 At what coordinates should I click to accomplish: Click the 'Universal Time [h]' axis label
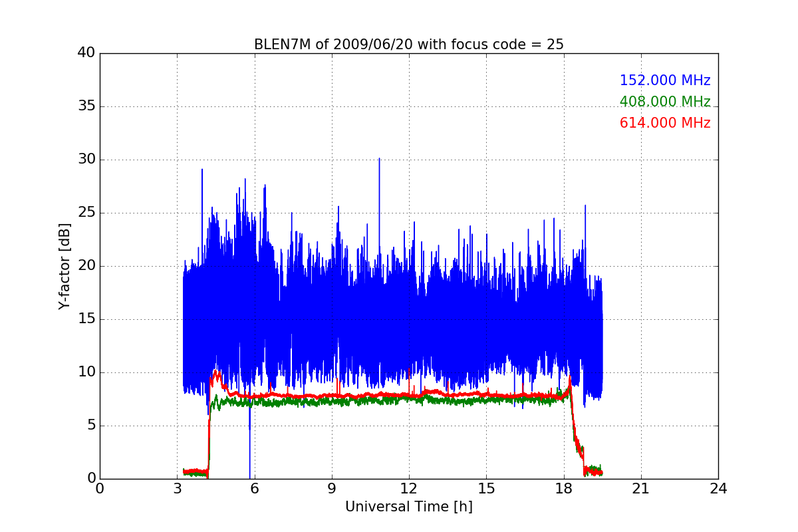pos(409,507)
